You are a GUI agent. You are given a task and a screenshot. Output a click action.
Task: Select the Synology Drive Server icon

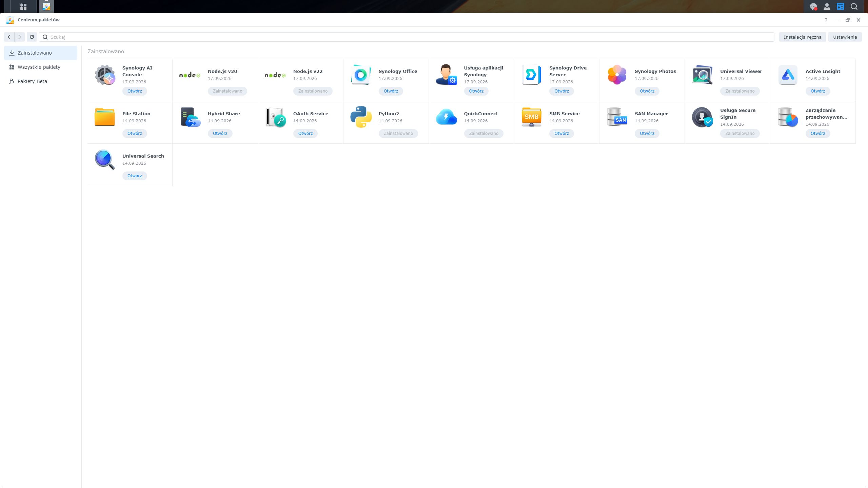[x=531, y=75]
